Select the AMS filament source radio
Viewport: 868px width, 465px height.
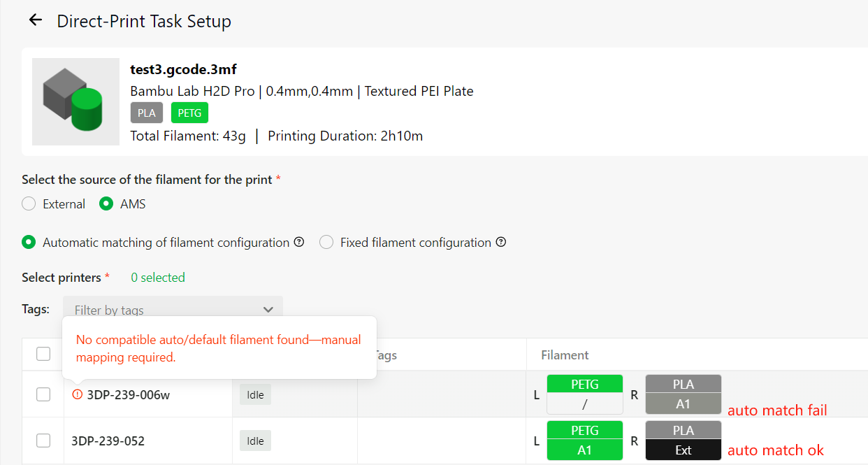[106, 204]
